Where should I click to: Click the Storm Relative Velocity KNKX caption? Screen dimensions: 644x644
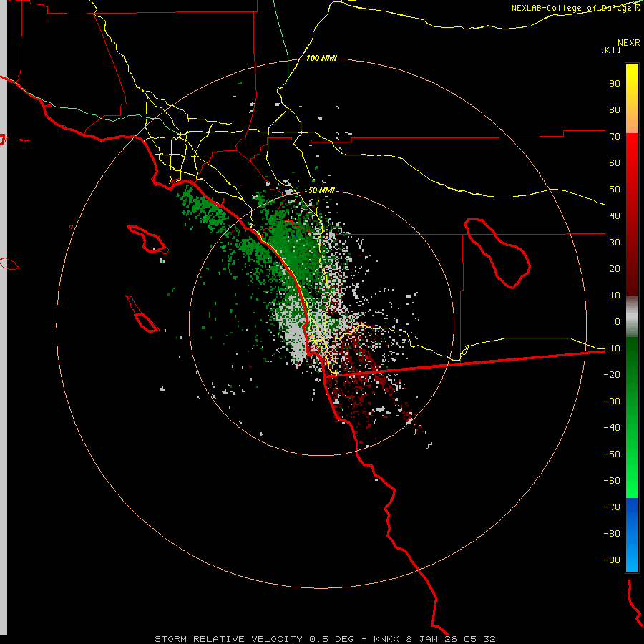(x=325, y=639)
